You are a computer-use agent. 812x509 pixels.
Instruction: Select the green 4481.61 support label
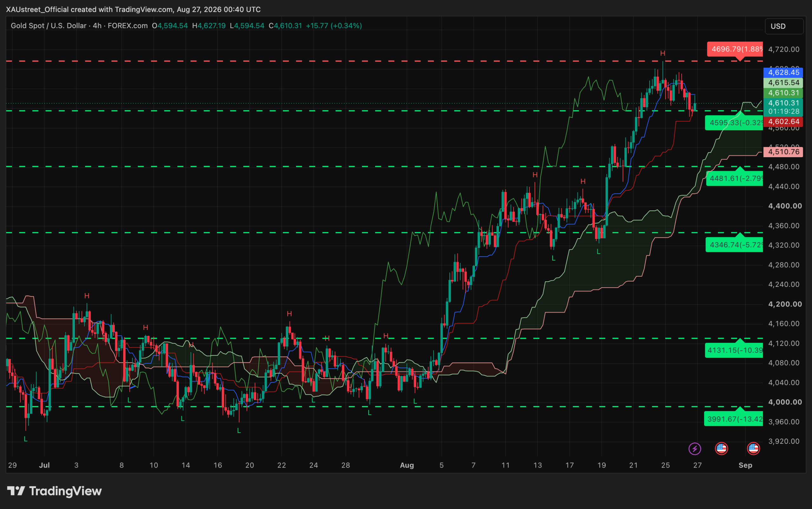tap(735, 178)
